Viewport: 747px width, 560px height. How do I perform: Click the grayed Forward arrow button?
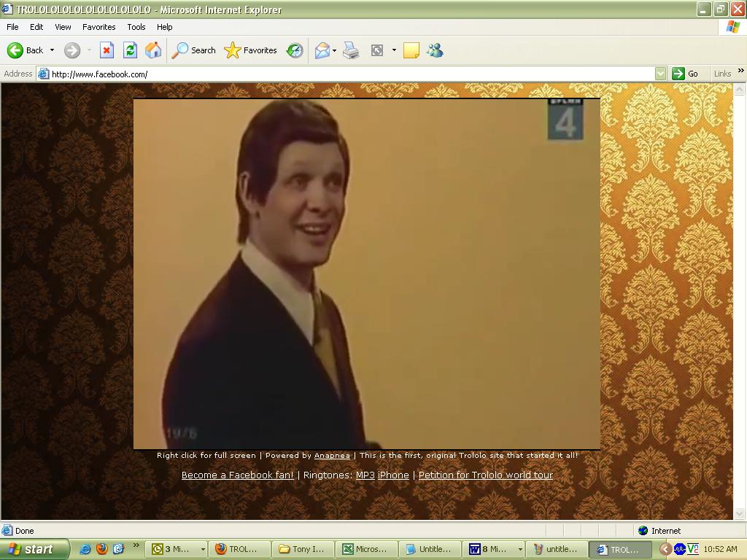pos(72,50)
